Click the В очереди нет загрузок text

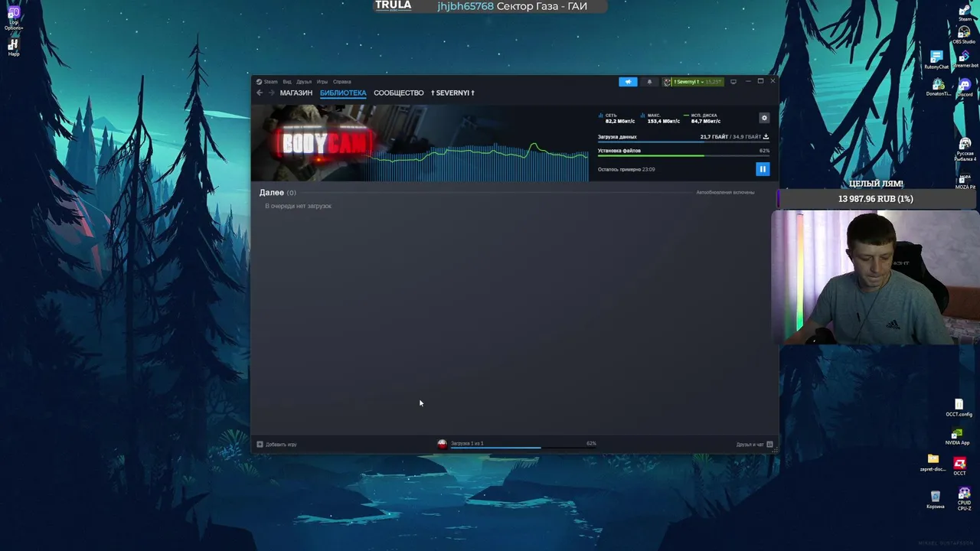(x=298, y=206)
